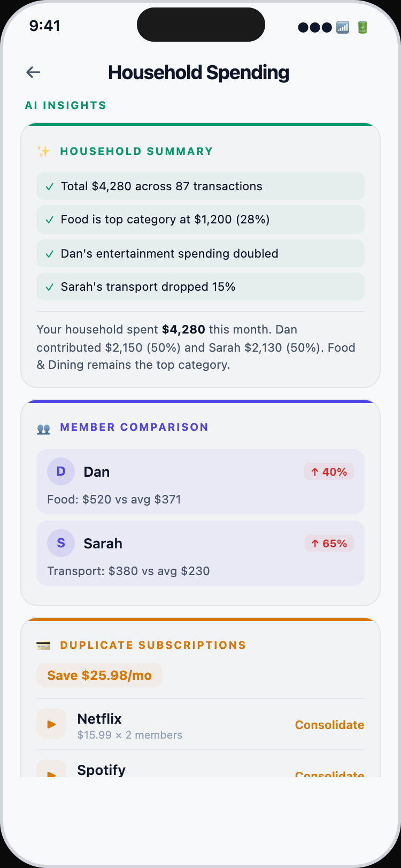Image resolution: width=401 pixels, height=868 pixels.
Task: Click the people icon beside Member Comparison
Action: [43, 428]
